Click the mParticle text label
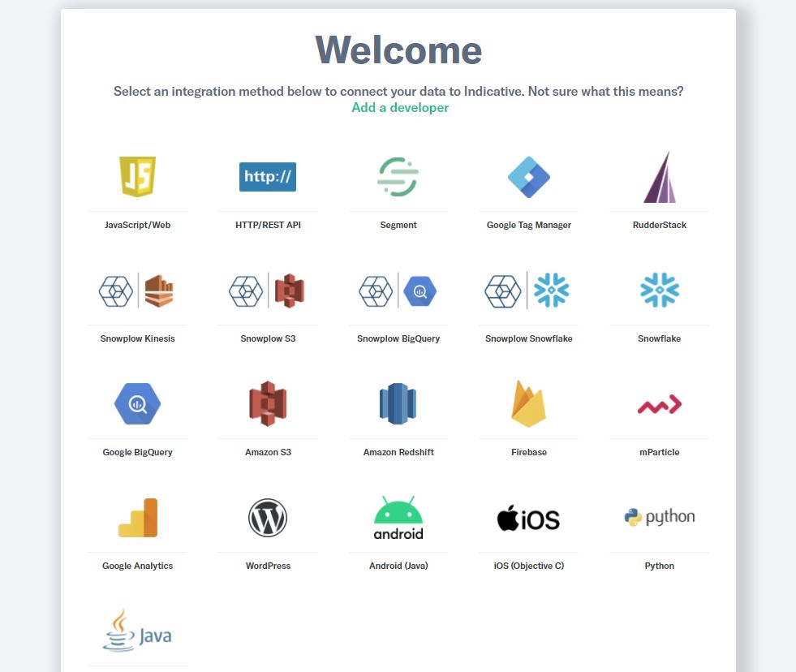Screen dimensions: 796x672 coord(660,453)
